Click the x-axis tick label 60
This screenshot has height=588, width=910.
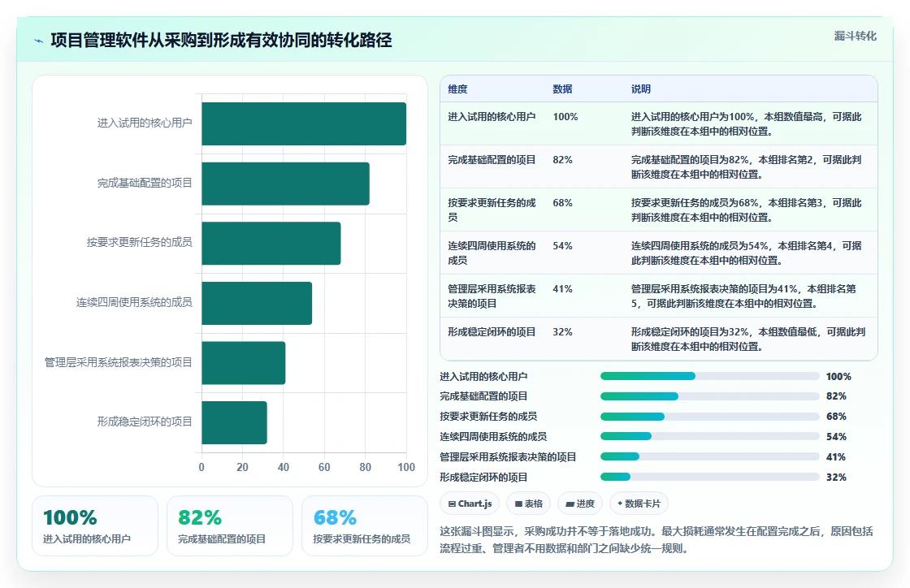324,467
